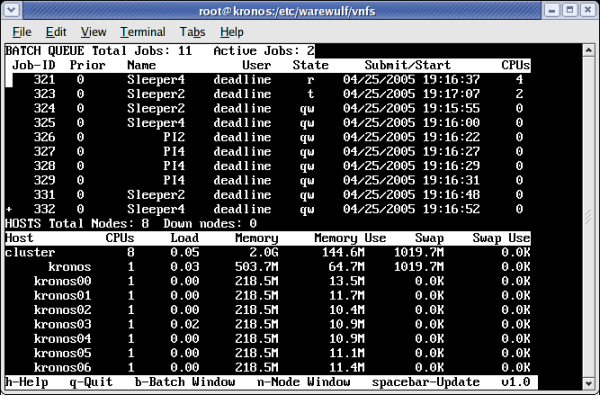
Task: Click the Memory Use column header
Action: [350, 238]
